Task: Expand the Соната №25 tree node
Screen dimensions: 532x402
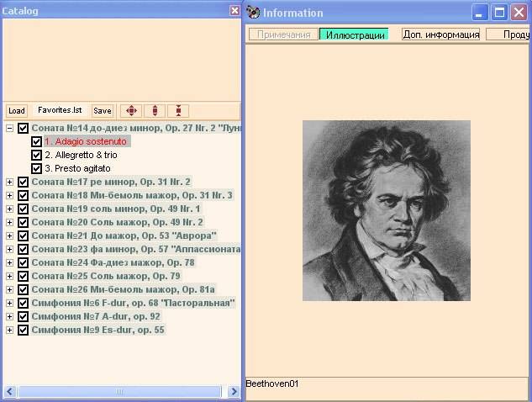Action: (x=9, y=276)
